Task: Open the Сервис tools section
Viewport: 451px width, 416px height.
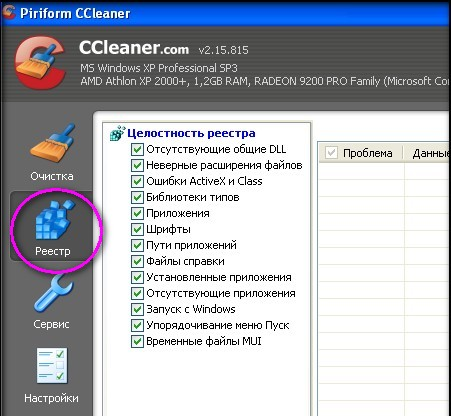Action: click(52, 302)
